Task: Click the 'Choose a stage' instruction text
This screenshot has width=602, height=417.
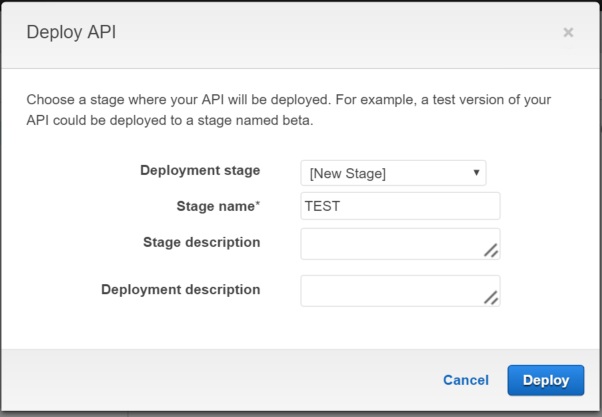Action: point(289,110)
